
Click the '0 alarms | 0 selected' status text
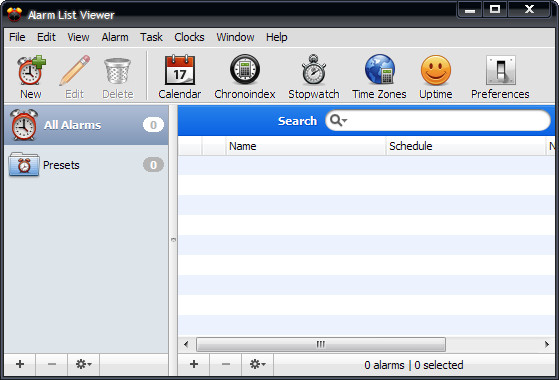click(414, 365)
